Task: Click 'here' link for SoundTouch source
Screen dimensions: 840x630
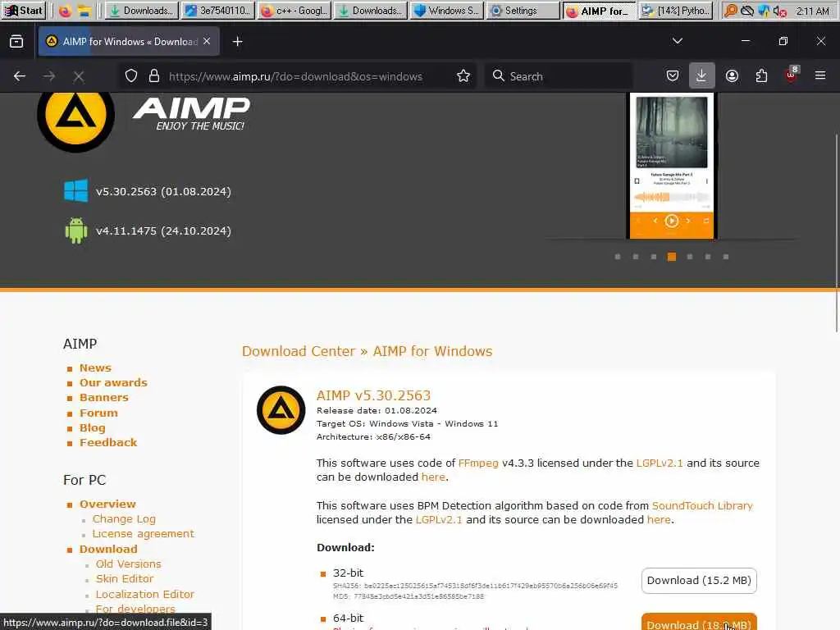Action: (659, 519)
